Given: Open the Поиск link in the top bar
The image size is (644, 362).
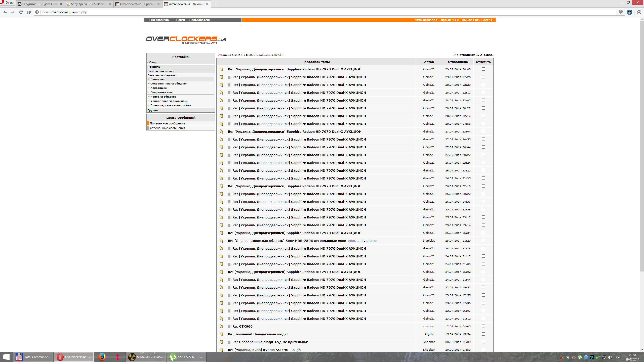Looking at the screenshot, I should pyautogui.click(x=180, y=20).
